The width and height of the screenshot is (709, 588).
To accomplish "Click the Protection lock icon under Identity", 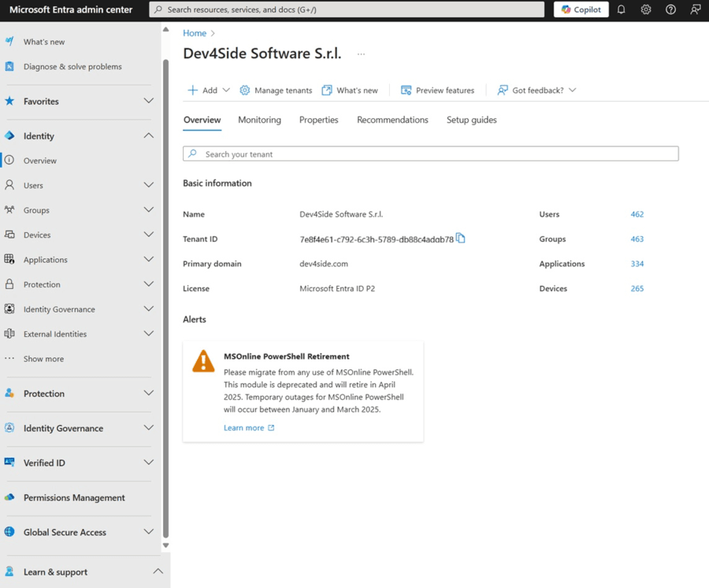I will coord(9,284).
